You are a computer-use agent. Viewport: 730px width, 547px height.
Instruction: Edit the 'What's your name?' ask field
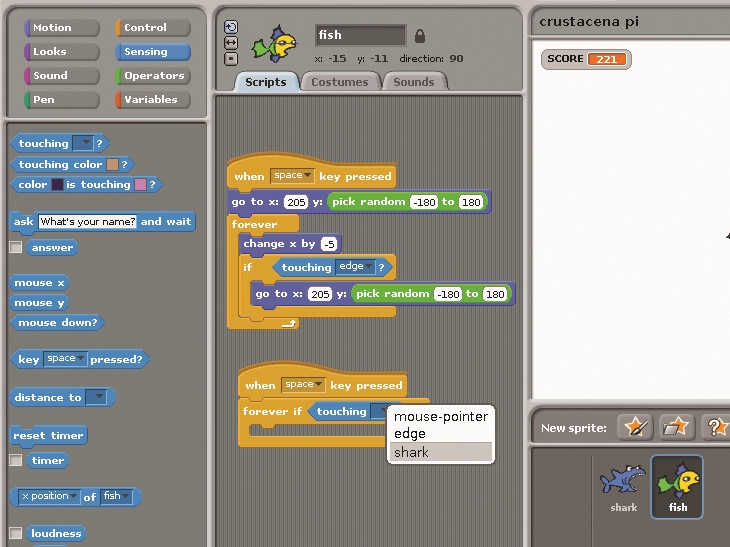[x=88, y=222]
